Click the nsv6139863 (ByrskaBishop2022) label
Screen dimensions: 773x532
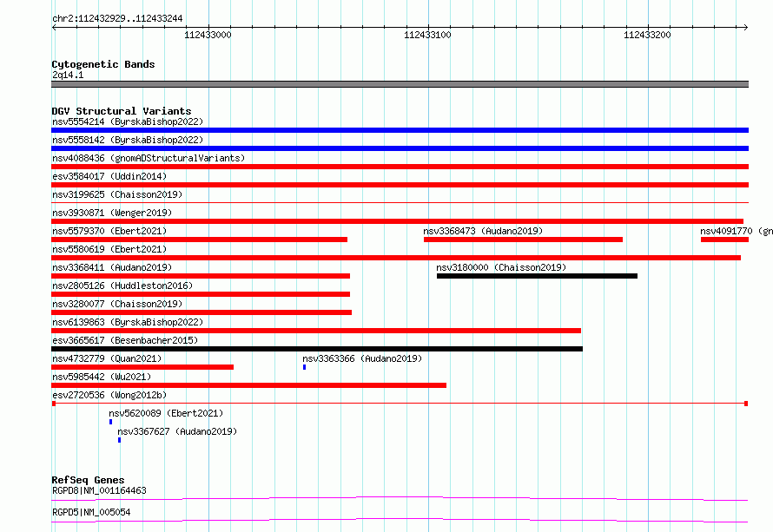[128, 322]
